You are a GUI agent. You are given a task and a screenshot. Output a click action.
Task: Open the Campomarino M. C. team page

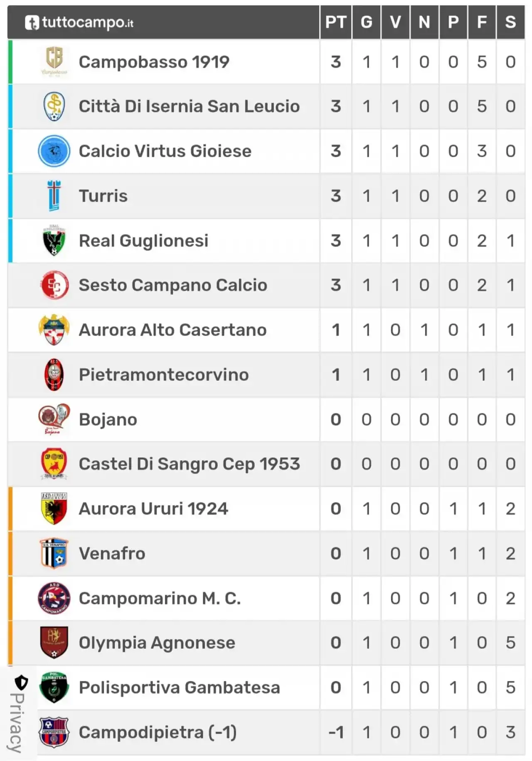(160, 598)
